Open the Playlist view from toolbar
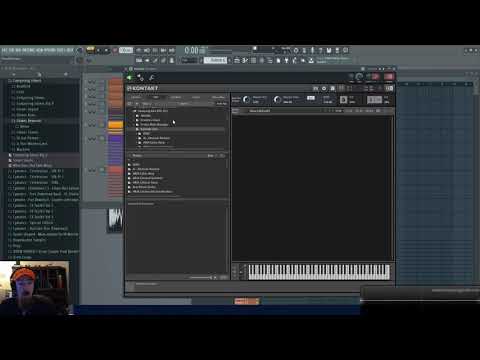This screenshot has height=360, width=480. pos(237,60)
